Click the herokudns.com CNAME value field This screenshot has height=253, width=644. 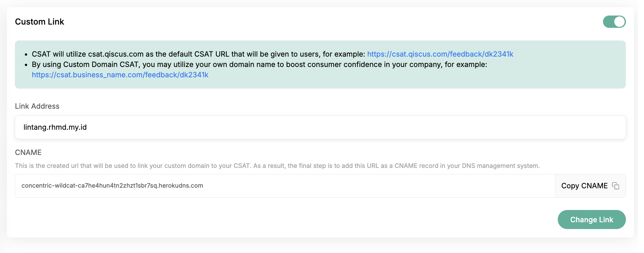tap(285, 186)
